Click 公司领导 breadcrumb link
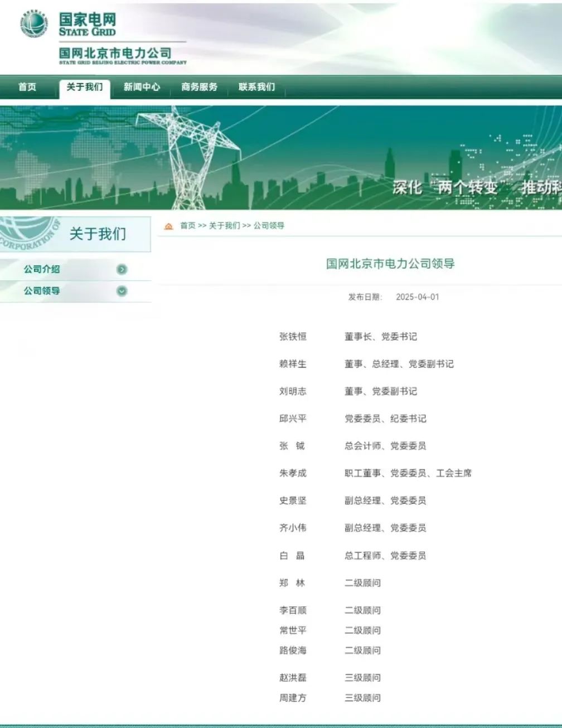This screenshot has width=562, height=728. (x=269, y=226)
